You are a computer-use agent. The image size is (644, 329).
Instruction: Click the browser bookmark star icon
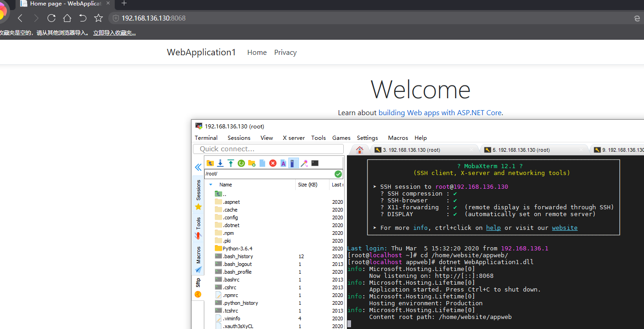click(x=98, y=18)
